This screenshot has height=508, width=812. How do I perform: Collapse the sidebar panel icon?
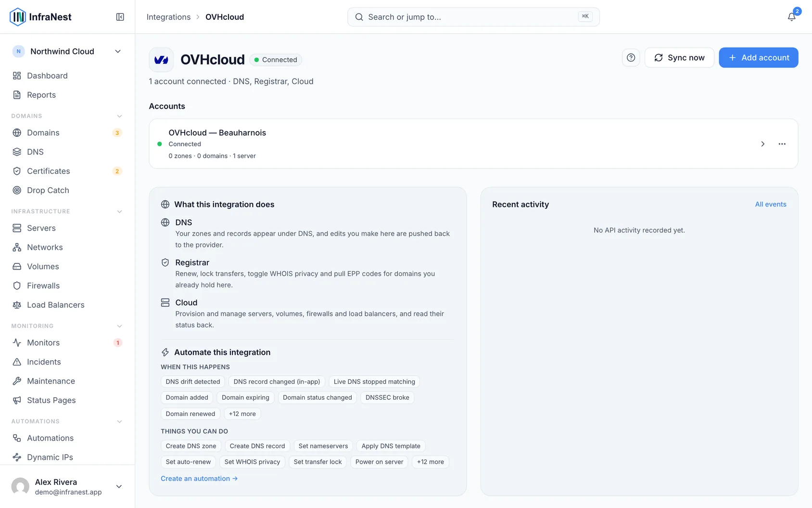tap(120, 17)
